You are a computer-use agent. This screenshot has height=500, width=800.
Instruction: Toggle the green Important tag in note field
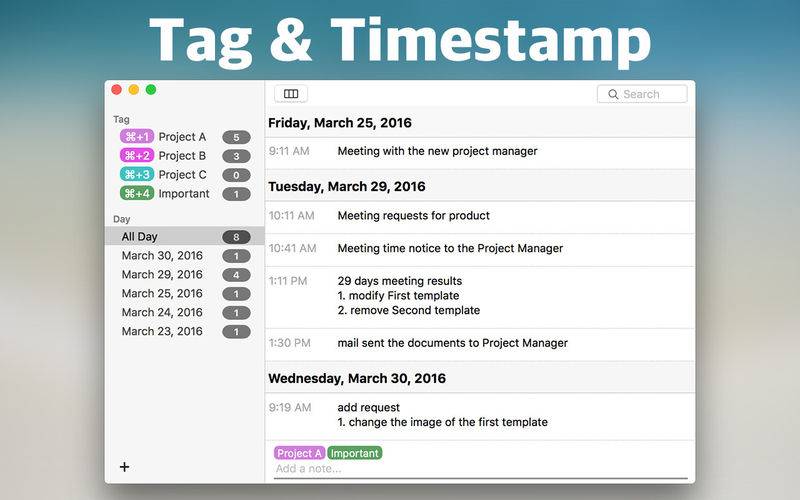(x=355, y=453)
